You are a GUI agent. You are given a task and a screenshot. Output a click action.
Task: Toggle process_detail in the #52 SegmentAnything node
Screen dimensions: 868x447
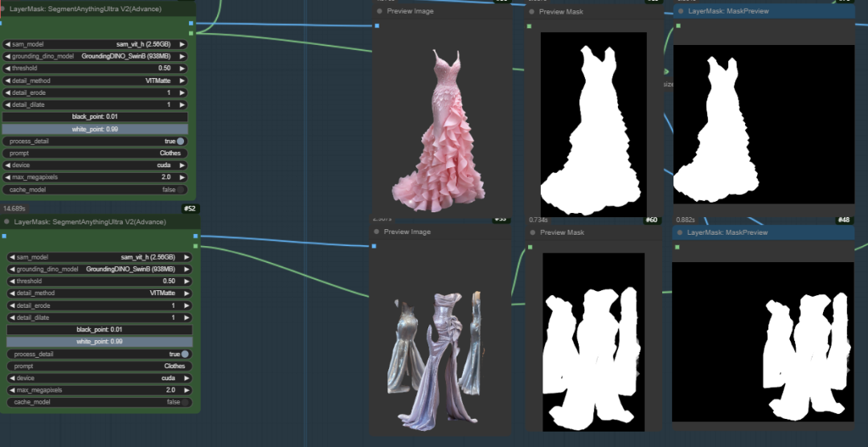[185, 354]
